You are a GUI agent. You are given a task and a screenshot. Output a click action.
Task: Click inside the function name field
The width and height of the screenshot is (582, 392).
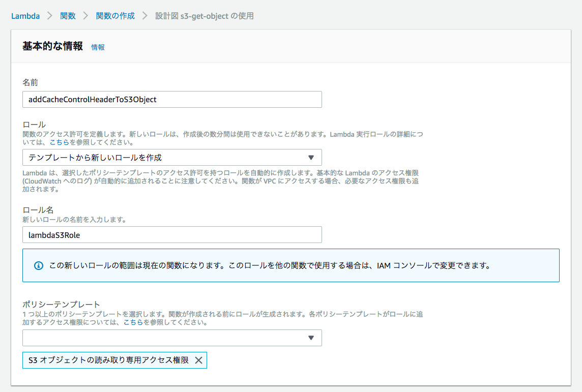pos(171,99)
